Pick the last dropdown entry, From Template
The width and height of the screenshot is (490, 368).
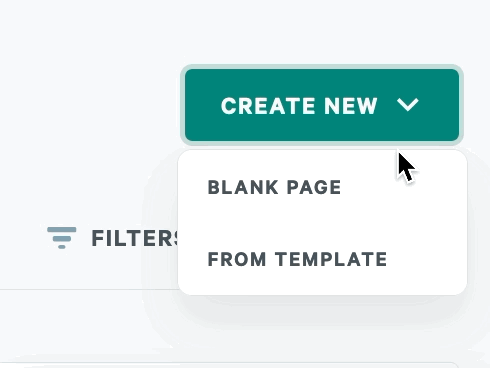(297, 259)
